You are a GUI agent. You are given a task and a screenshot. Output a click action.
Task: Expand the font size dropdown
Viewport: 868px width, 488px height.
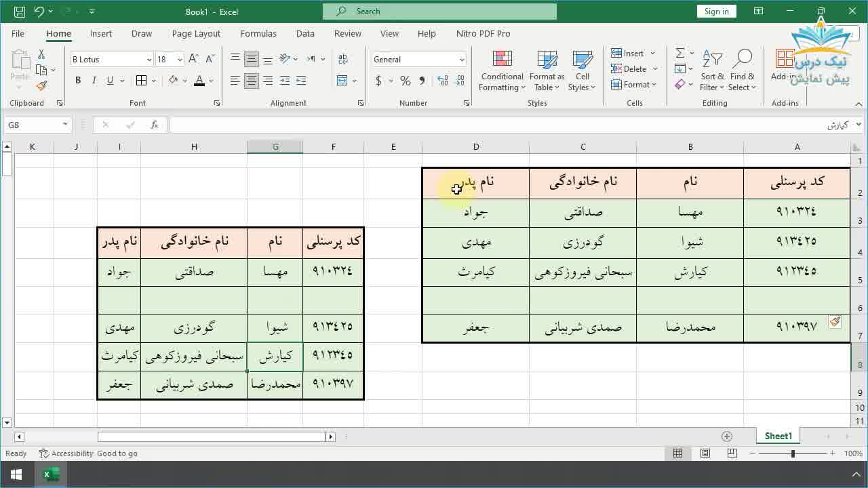point(180,59)
